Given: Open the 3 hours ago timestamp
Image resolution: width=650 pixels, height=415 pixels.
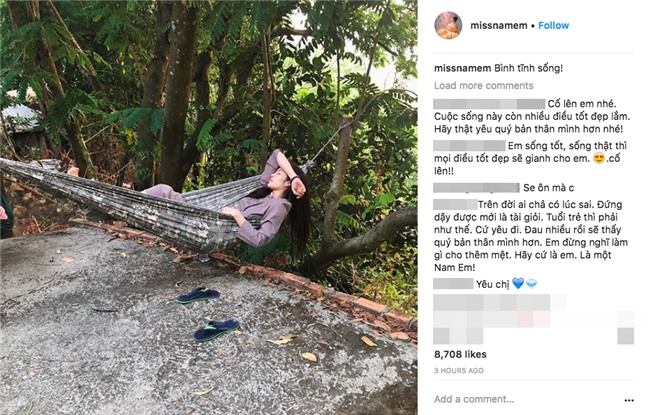Looking at the screenshot, I should tap(457, 370).
